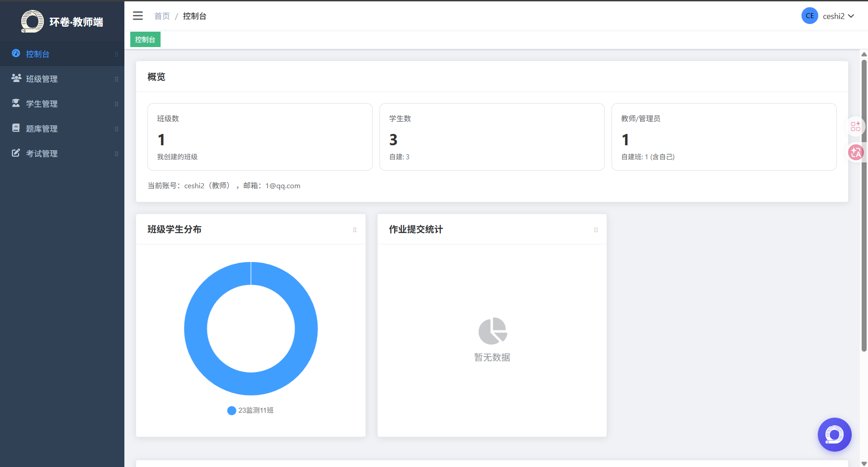Image resolution: width=868 pixels, height=467 pixels.
Task: Click the pink translate floating icon
Action: [x=855, y=152]
